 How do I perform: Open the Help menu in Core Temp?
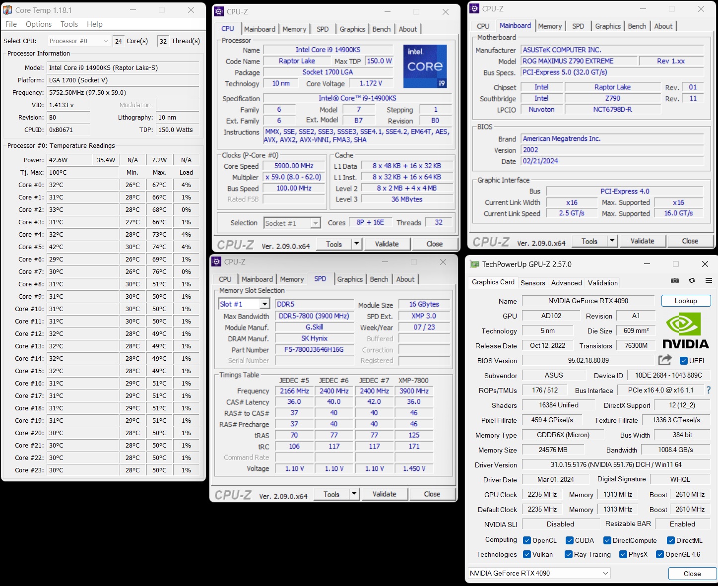[95, 24]
